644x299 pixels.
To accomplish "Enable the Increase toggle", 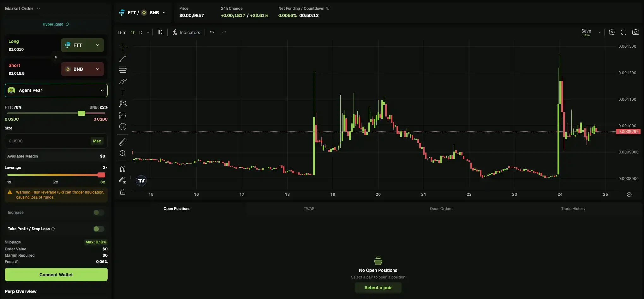I will [98, 212].
